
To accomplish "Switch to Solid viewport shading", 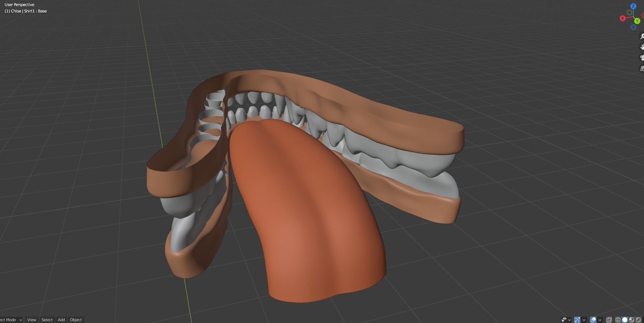I will click(x=625, y=320).
